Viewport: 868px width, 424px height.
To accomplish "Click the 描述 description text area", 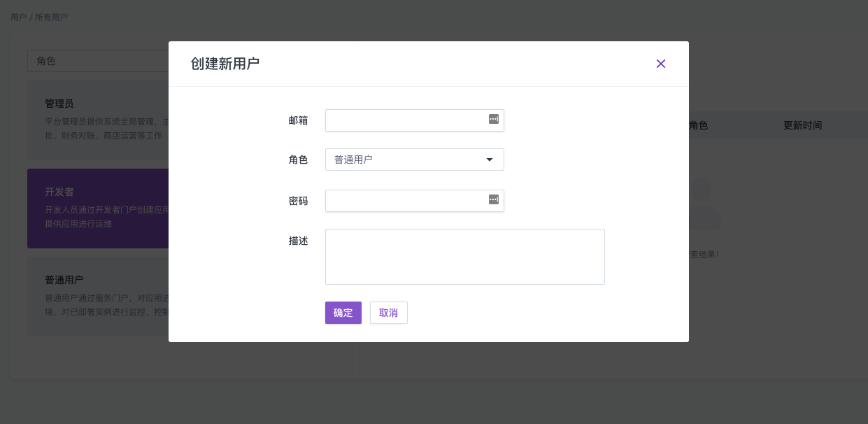I will pos(464,256).
